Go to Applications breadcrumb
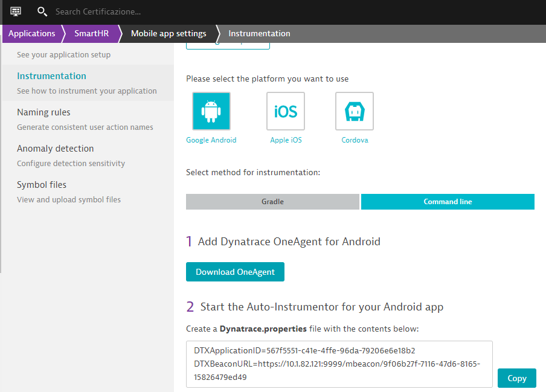 point(31,34)
